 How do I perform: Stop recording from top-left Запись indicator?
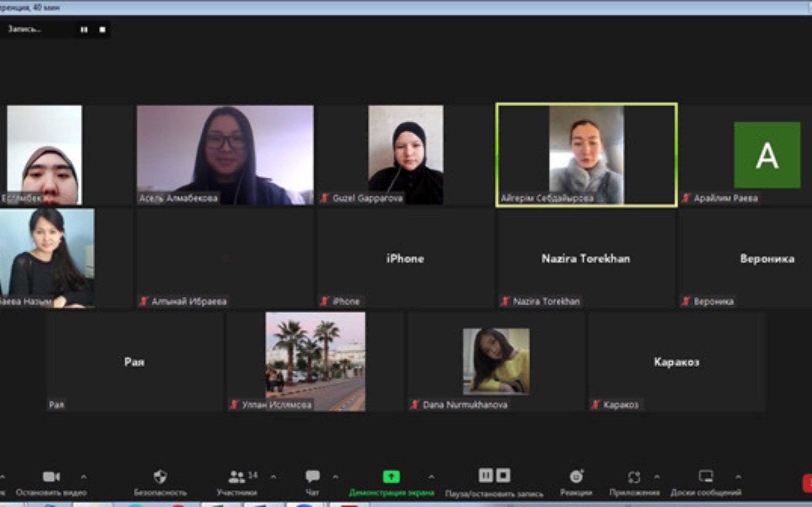102,30
